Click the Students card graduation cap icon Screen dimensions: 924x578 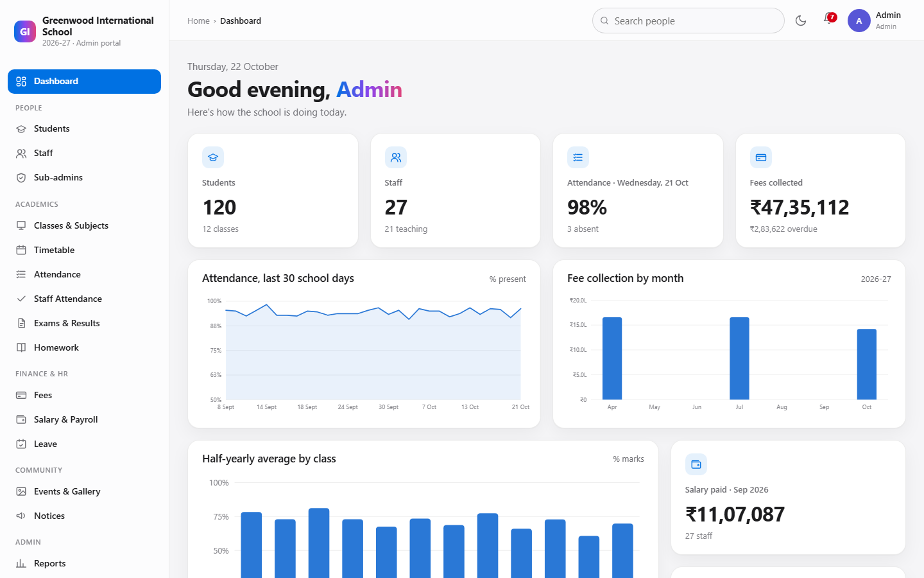pos(213,157)
